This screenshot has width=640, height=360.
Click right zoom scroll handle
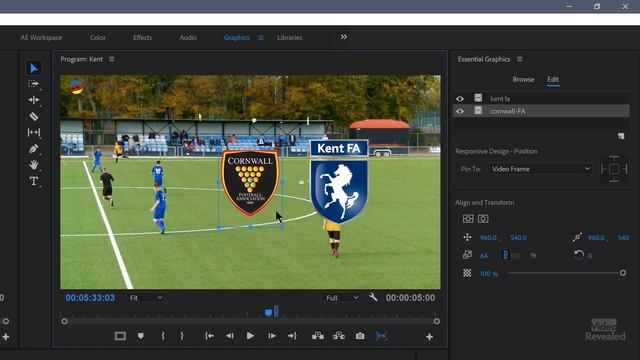(436, 321)
